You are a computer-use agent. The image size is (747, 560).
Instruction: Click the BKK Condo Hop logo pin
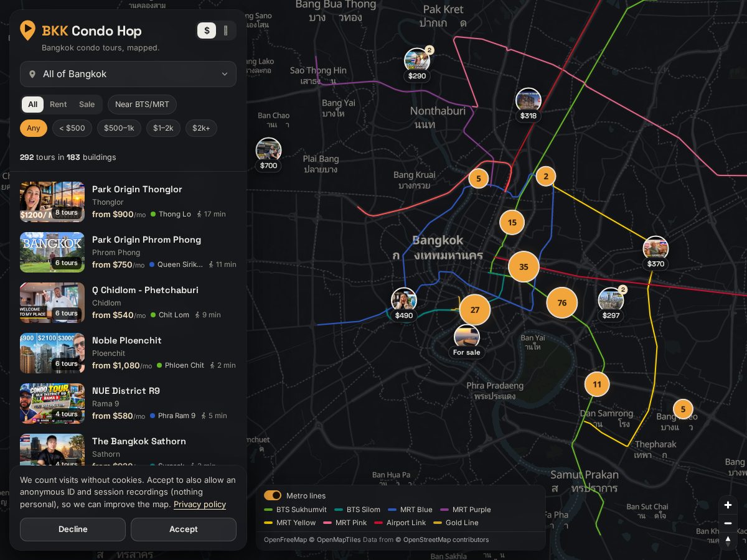point(27,30)
